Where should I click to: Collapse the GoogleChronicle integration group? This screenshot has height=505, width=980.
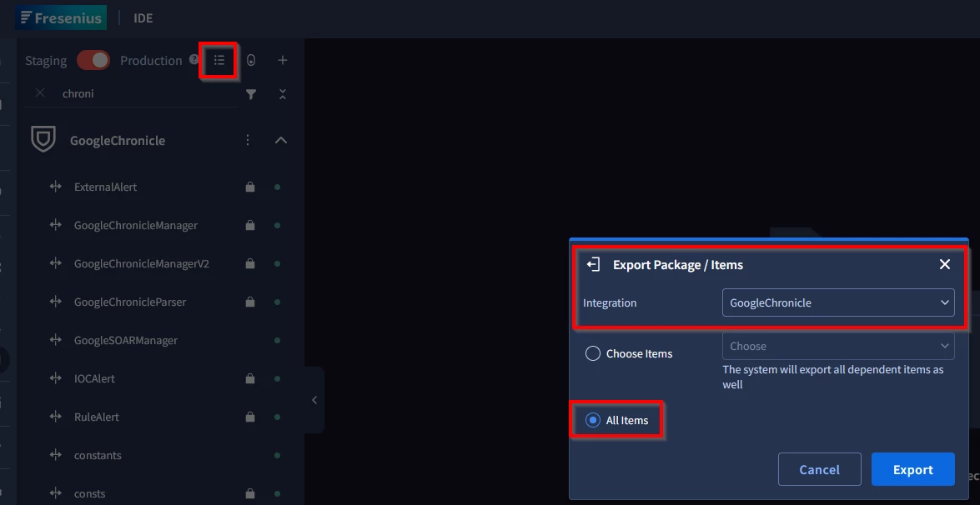click(281, 140)
